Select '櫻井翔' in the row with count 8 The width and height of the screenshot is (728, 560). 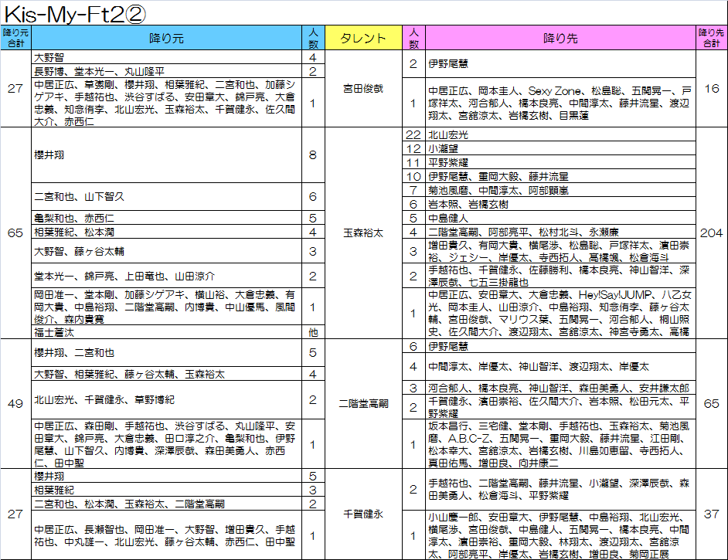166,155
